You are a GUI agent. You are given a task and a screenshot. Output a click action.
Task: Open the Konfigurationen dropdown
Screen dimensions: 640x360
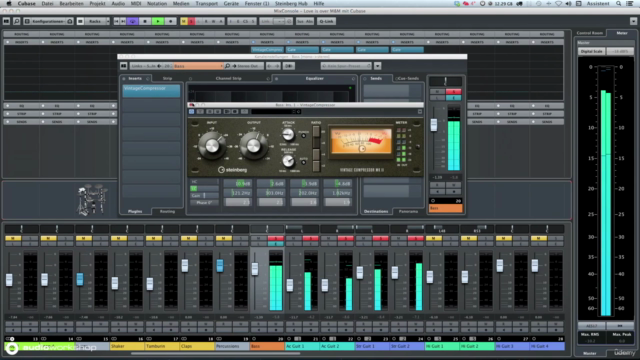pos(49,21)
